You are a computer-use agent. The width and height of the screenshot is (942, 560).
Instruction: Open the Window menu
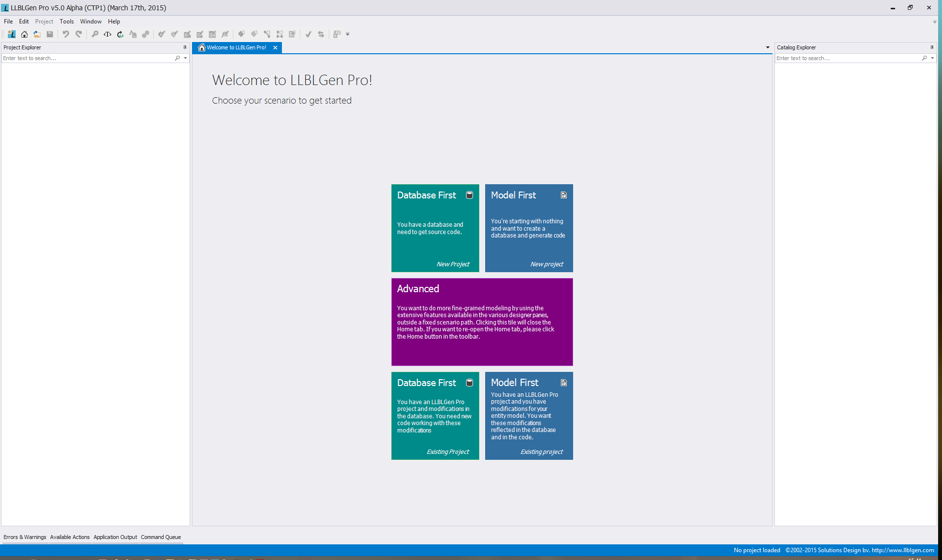point(91,22)
